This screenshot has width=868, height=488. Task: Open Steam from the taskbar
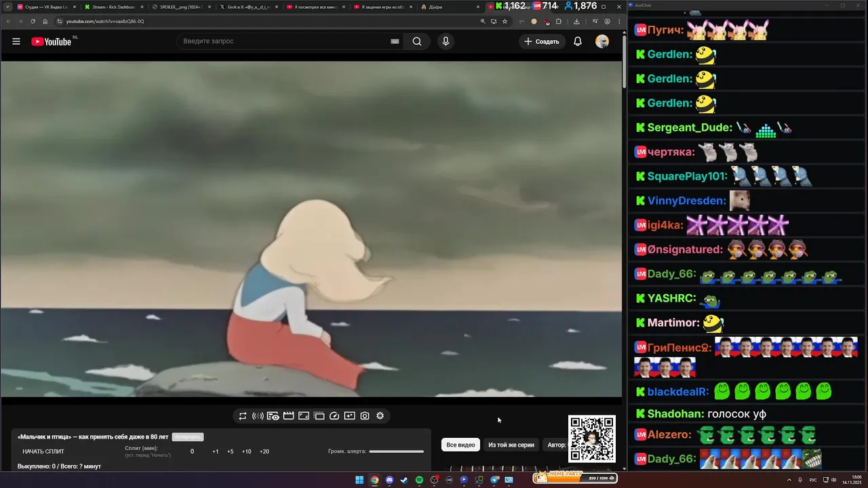[404, 480]
